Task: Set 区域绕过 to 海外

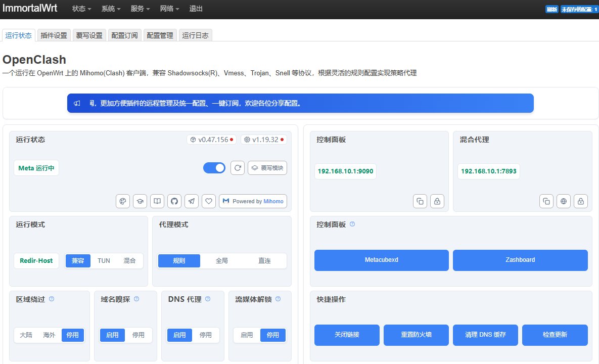Action: (49, 335)
